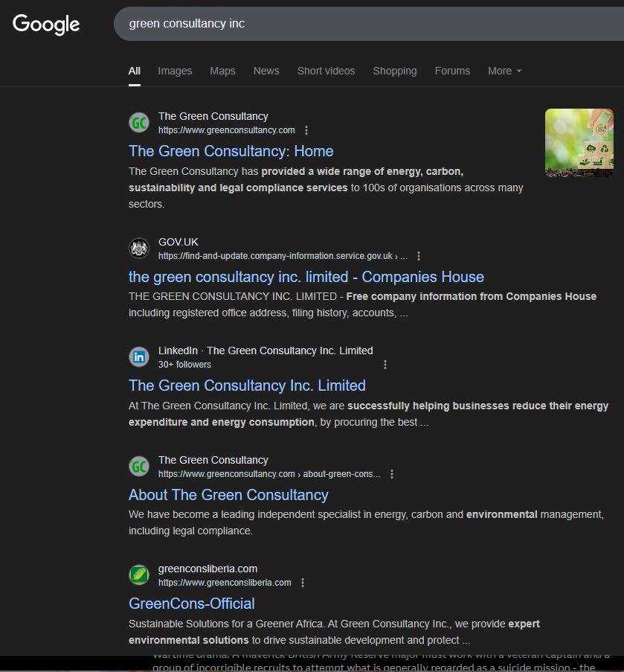Screen dimensions: 624x672
Task: Open three-dot options for first Green Consultancy result
Action: point(306,130)
